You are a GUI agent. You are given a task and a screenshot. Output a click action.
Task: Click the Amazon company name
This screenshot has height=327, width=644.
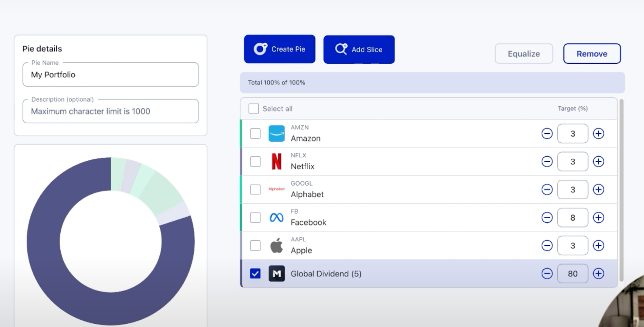point(306,138)
